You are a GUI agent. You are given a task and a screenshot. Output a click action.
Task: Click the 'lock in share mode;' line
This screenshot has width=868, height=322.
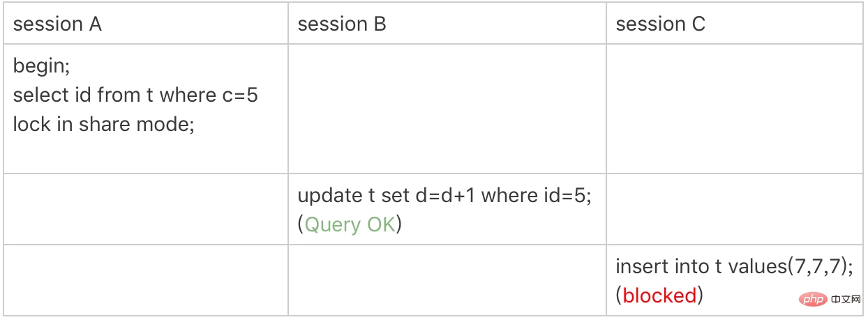tap(103, 124)
